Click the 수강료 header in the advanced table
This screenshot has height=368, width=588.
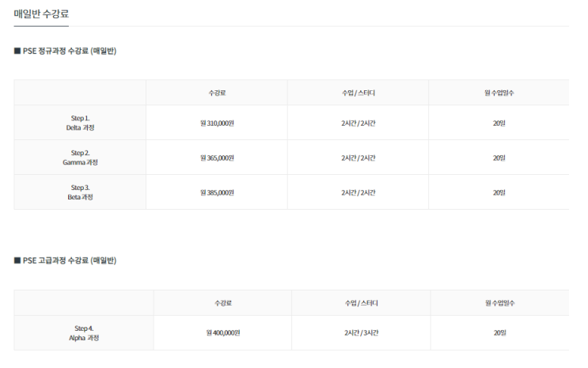coord(223,303)
